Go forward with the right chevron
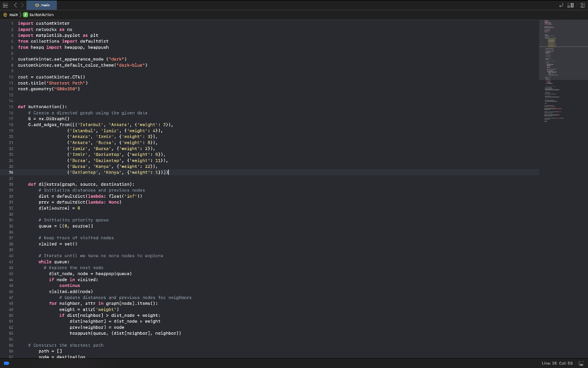The width and height of the screenshot is (588, 368). pos(22,5)
